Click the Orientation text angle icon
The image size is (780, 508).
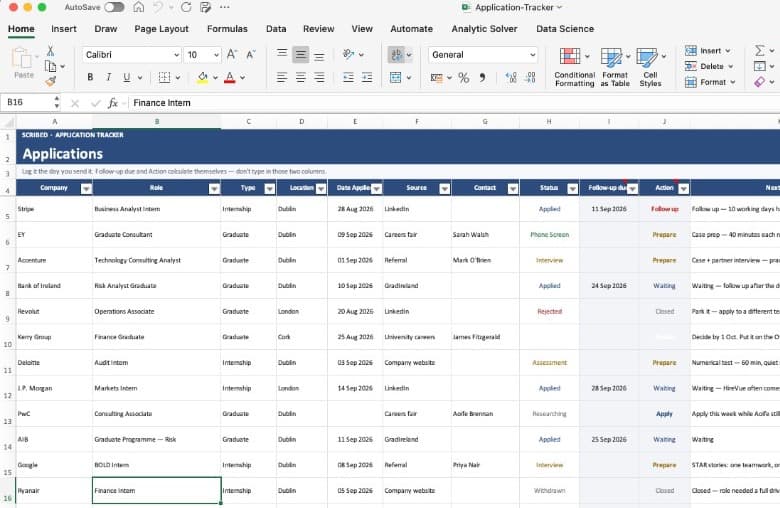point(348,54)
